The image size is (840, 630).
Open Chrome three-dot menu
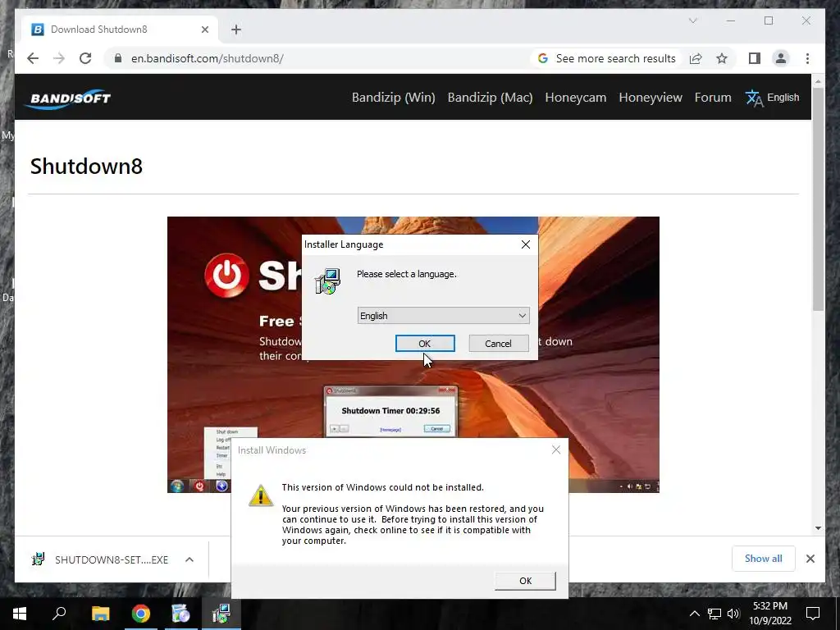[807, 58]
